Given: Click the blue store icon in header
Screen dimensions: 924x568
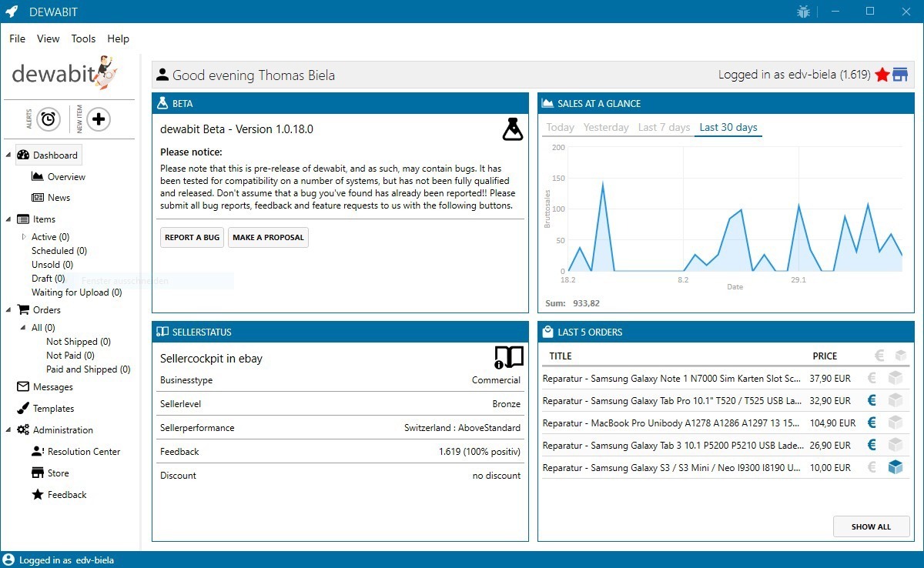Looking at the screenshot, I should point(900,75).
